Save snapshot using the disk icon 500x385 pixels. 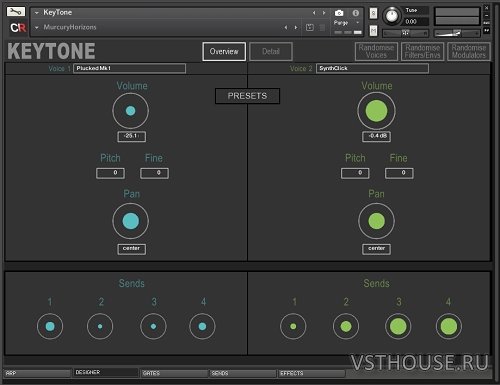point(310,28)
